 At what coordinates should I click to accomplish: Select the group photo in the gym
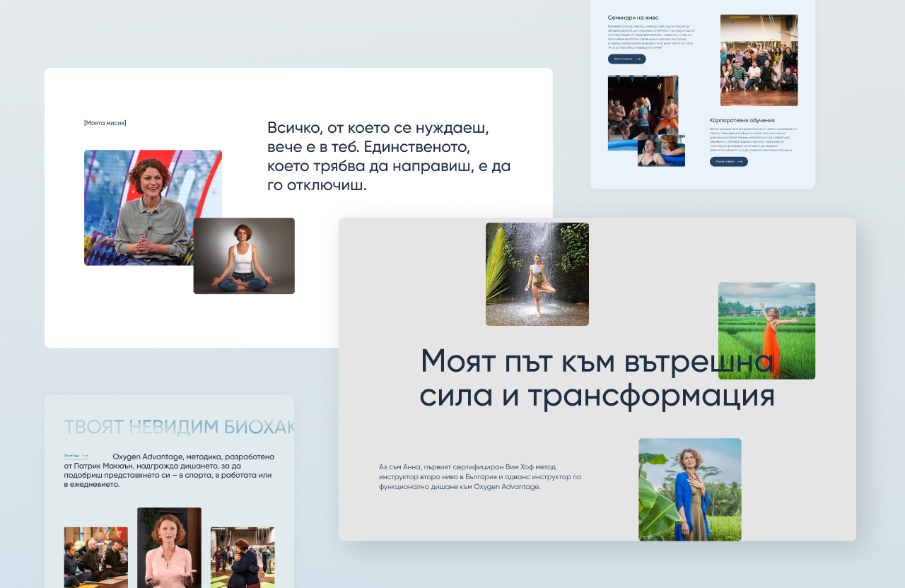(x=759, y=60)
